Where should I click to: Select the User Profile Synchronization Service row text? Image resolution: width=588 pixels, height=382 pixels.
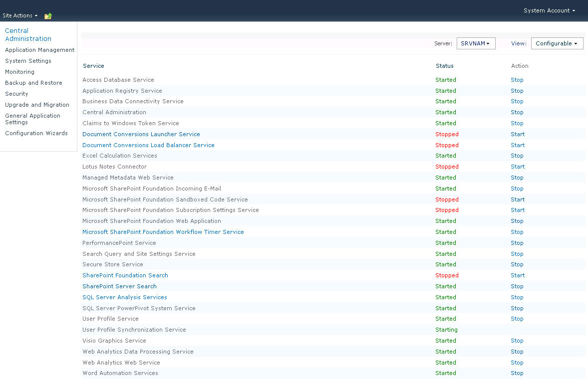(134, 330)
